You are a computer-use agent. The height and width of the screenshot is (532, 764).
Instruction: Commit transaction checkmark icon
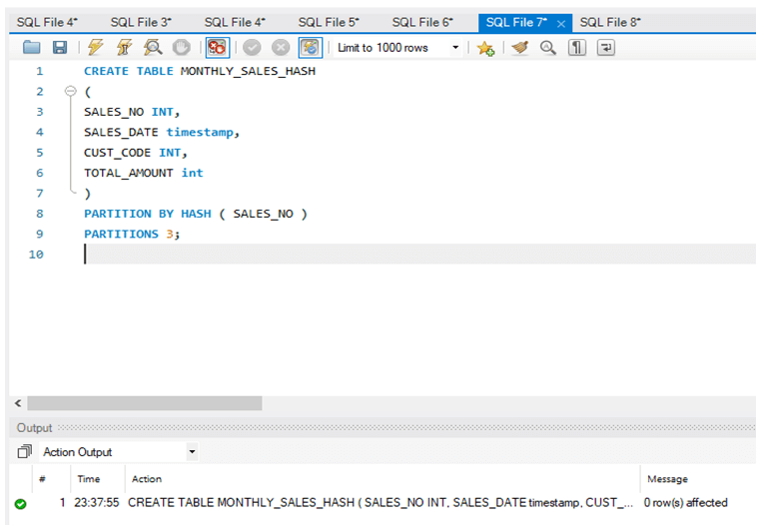252,47
